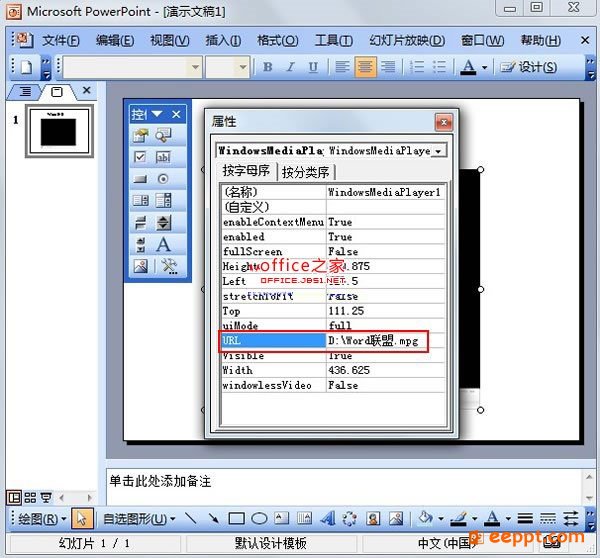This screenshot has height=558, width=600.
Task: Select the Toggle Button control
Action: coord(140,222)
